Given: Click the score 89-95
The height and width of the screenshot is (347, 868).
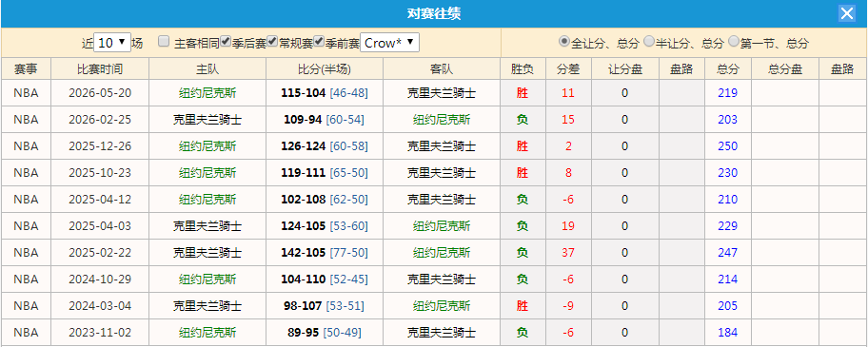Looking at the screenshot, I should pyautogui.click(x=303, y=332).
